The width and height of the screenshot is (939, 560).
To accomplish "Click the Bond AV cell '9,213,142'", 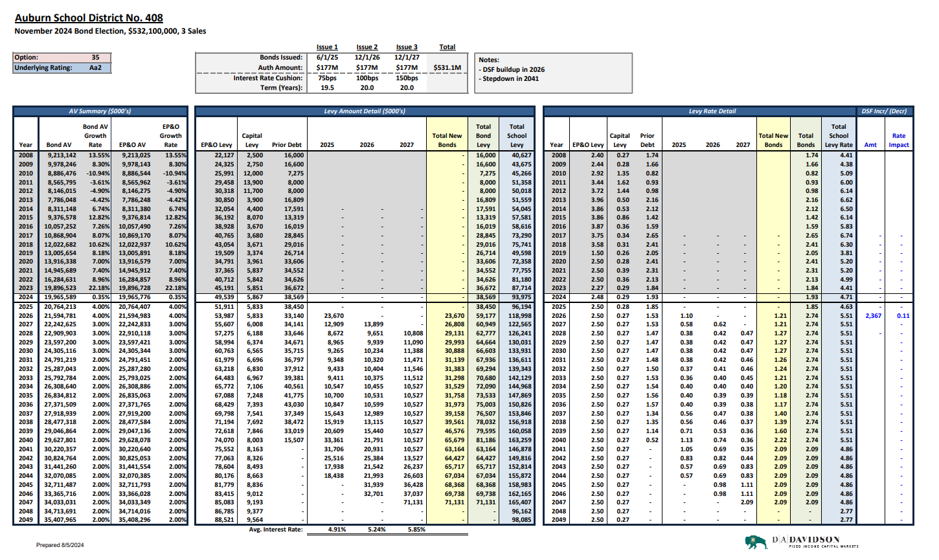I will pos(62,155).
